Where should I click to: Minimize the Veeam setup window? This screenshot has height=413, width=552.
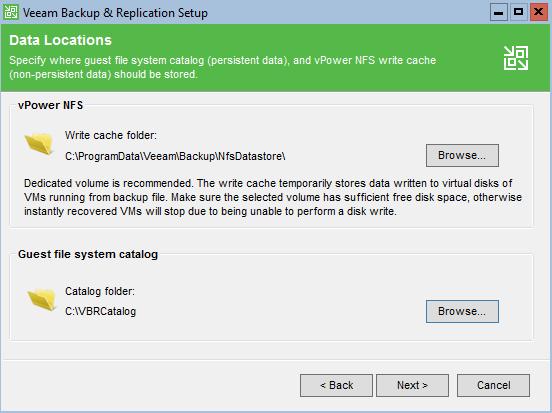tap(498, 12)
